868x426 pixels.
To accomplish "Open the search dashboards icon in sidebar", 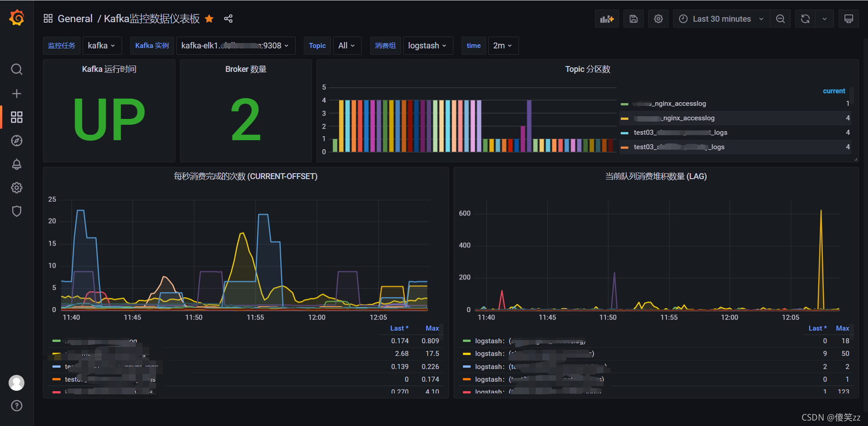I will (x=17, y=69).
